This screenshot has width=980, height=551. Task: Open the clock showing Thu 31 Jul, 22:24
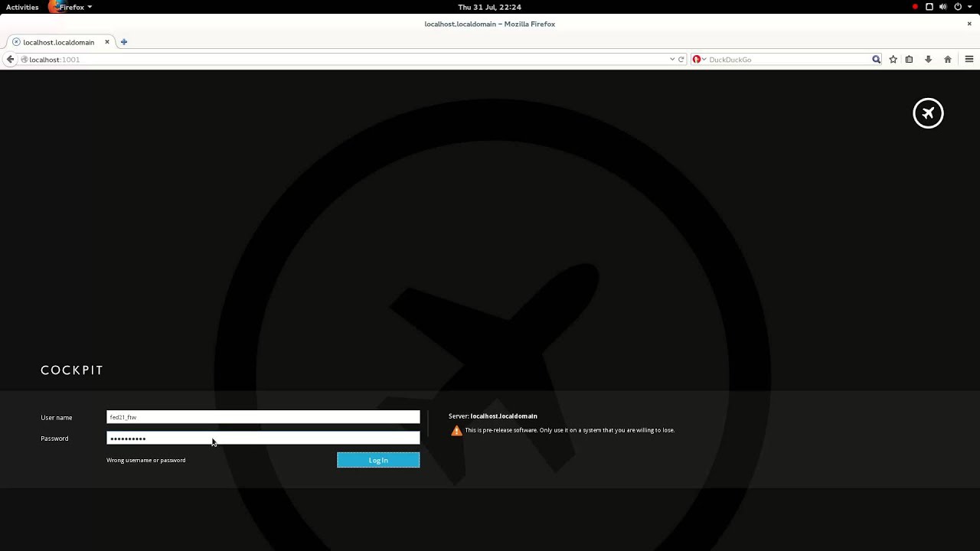pos(489,7)
